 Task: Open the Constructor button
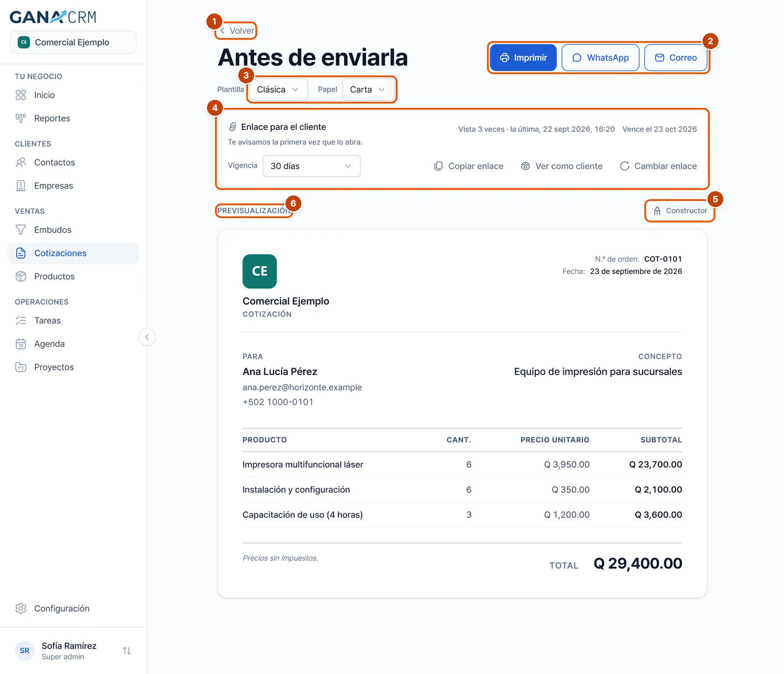[x=680, y=211]
